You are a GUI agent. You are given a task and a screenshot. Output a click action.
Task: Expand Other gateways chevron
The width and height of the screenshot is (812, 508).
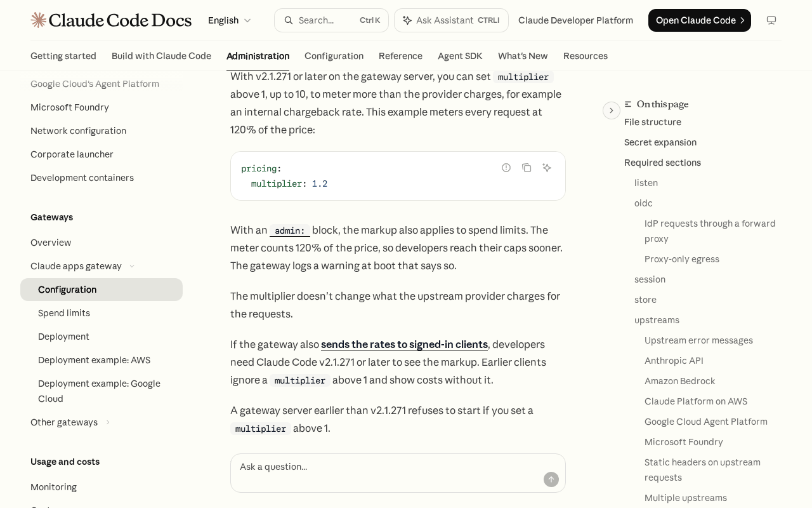[108, 422]
